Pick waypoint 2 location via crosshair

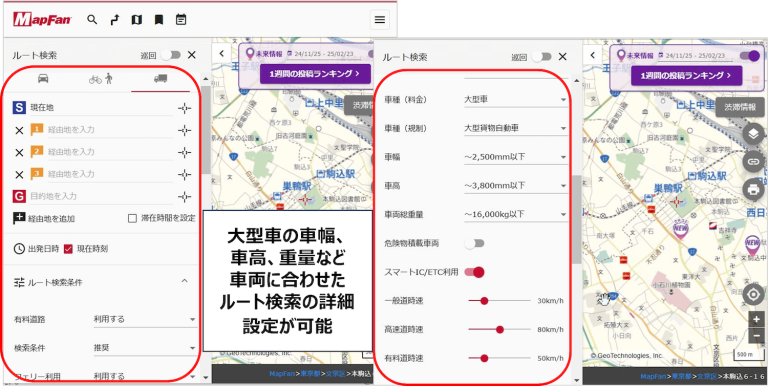coord(184,152)
